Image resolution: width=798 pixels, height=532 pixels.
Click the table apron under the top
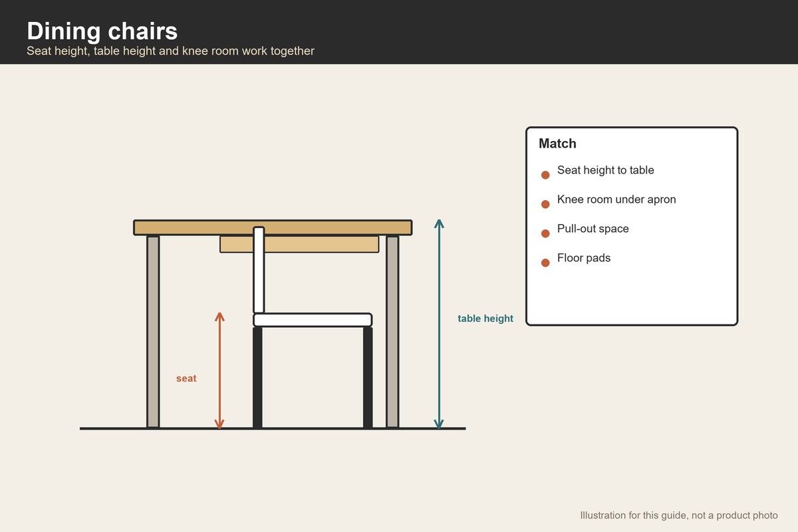pyautogui.click(x=299, y=244)
